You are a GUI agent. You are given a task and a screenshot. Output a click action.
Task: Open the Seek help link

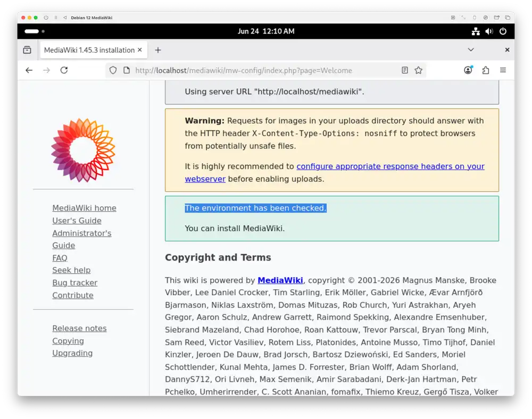pos(71,270)
